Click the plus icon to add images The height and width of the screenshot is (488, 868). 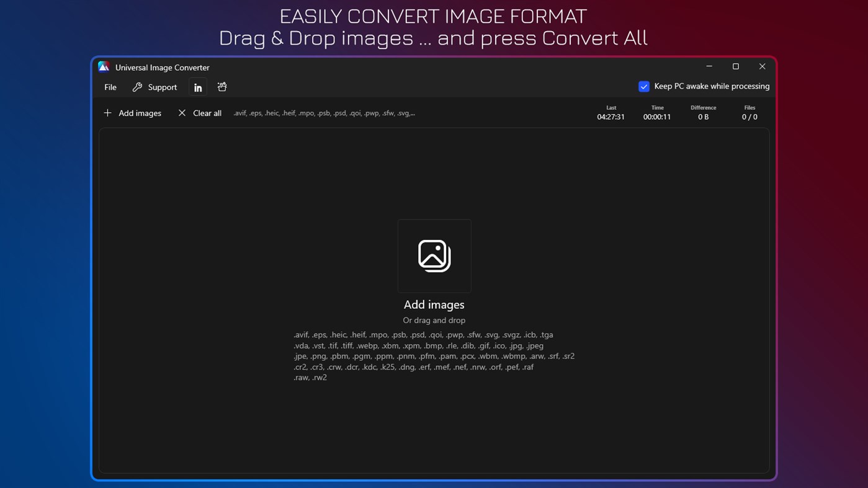[x=107, y=113]
